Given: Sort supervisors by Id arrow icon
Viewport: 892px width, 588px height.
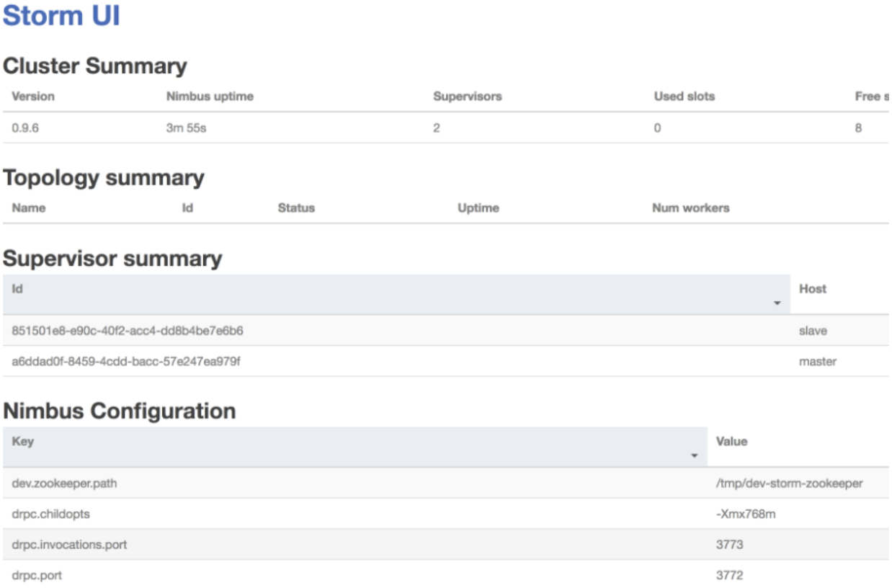Looking at the screenshot, I should pos(777,303).
